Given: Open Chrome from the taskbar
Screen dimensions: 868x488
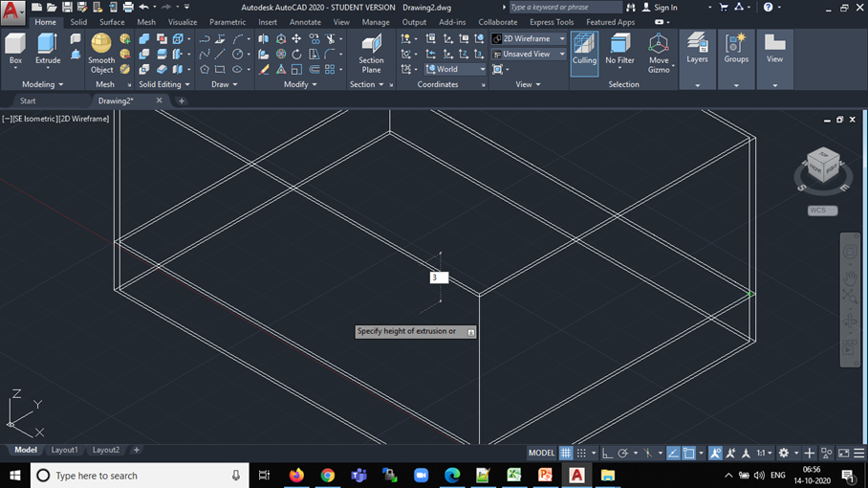Looking at the screenshot, I should click(327, 476).
